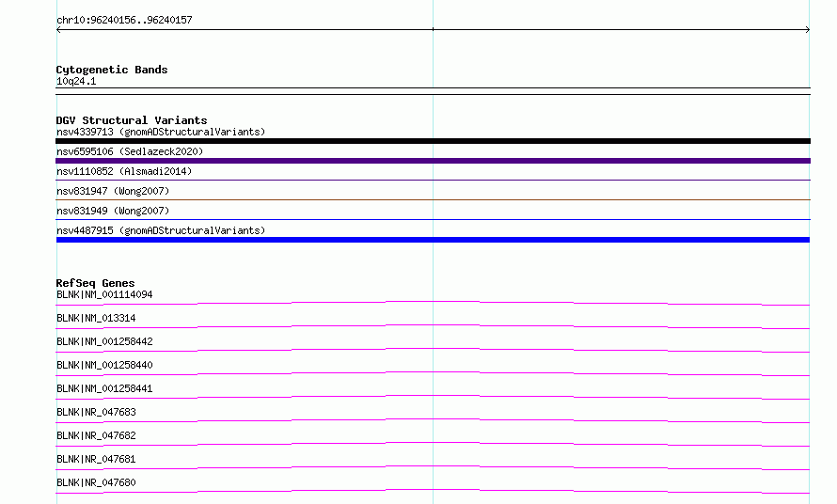Click the chr10:96240156..96240157 coordinate label

pyautogui.click(x=124, y=20)
